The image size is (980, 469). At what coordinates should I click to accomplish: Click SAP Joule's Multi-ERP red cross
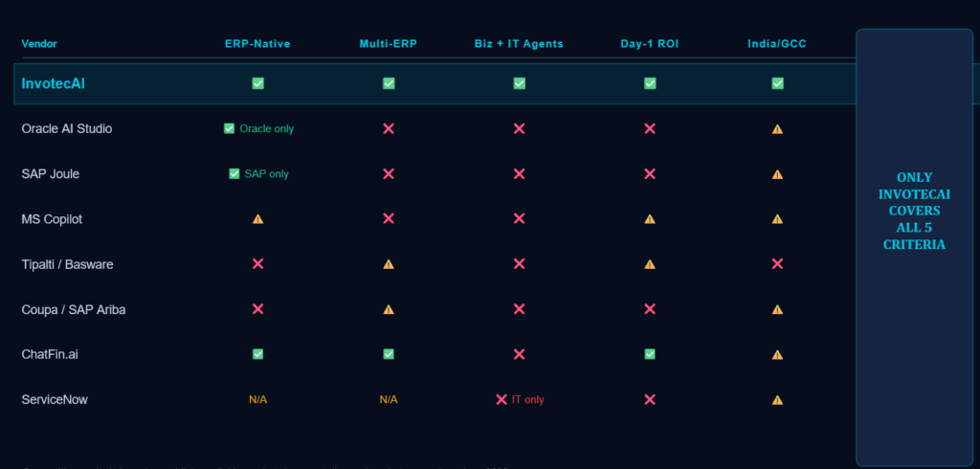[389, 174]
